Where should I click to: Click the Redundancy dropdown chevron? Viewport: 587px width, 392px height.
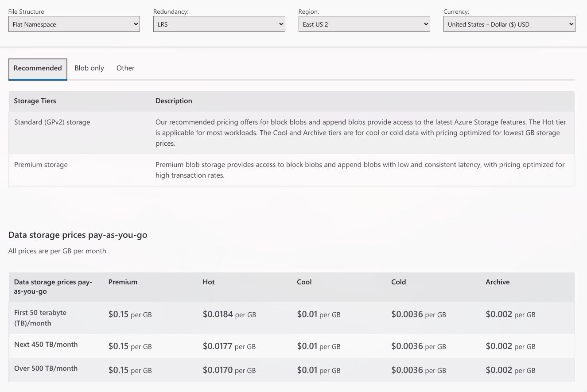click(281, 24)
